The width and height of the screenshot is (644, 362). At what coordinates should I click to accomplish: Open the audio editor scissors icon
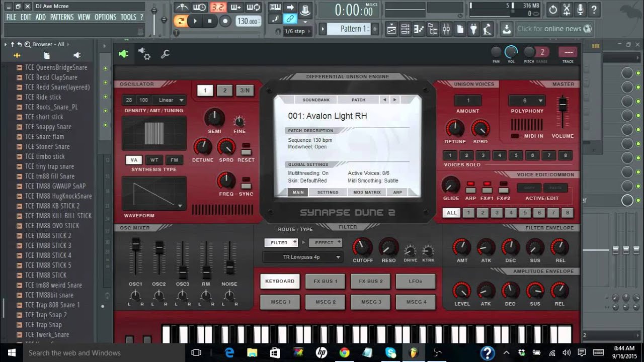point(567,10)
